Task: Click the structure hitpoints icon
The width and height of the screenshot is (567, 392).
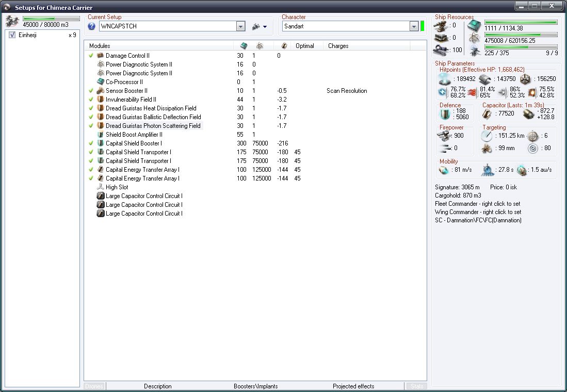Action: 525,79
